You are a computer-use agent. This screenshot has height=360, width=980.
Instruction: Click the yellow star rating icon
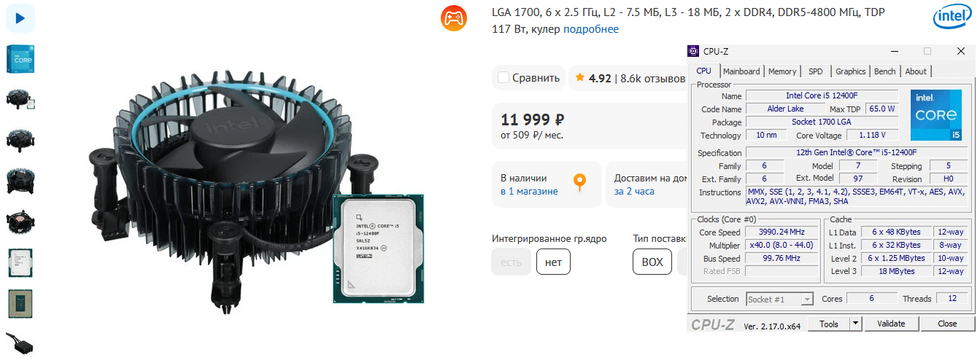(579, 77)
